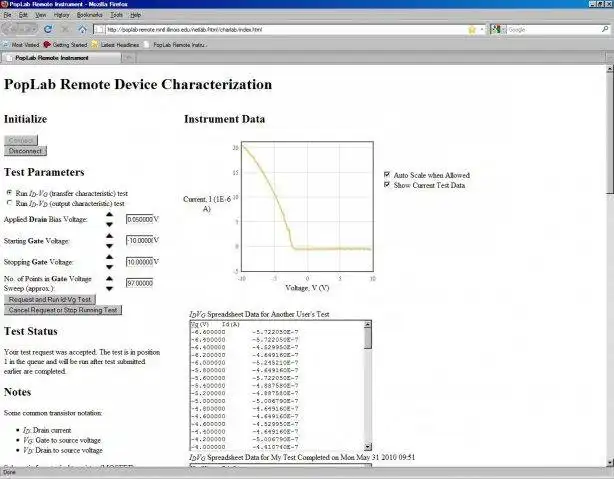Open the Getting Started bookmark
This screenshot has height=479, width=614.
click(x=65, y=45)
